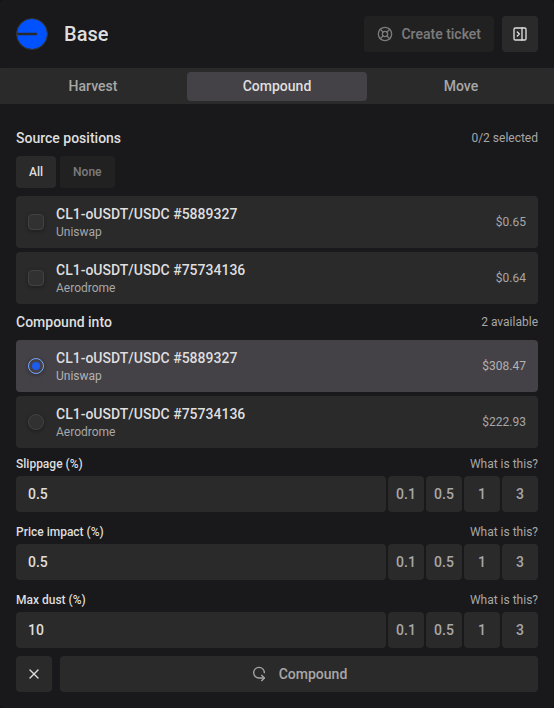The width and height of the screenshot is (554, 708).
Task: Set Max dust preset to 1
Action: point(482,630)
